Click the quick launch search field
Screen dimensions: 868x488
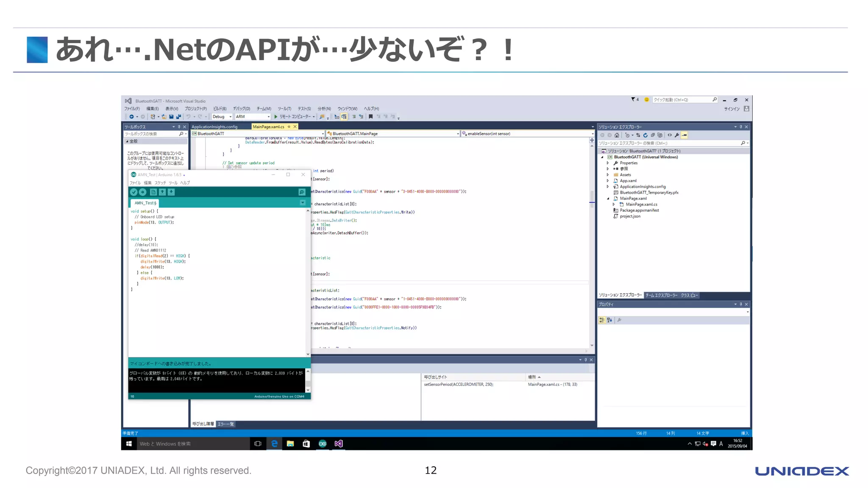(x=685, y=100)
